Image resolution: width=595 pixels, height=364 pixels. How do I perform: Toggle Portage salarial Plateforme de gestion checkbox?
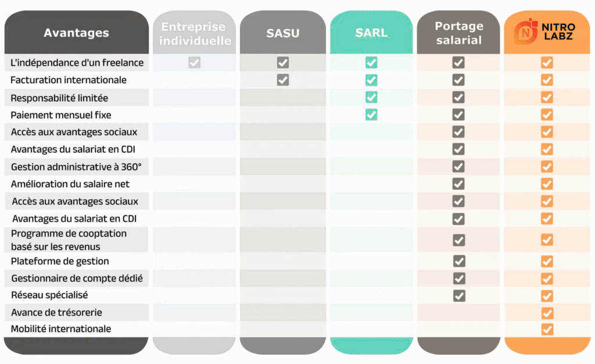coord(459,261)
